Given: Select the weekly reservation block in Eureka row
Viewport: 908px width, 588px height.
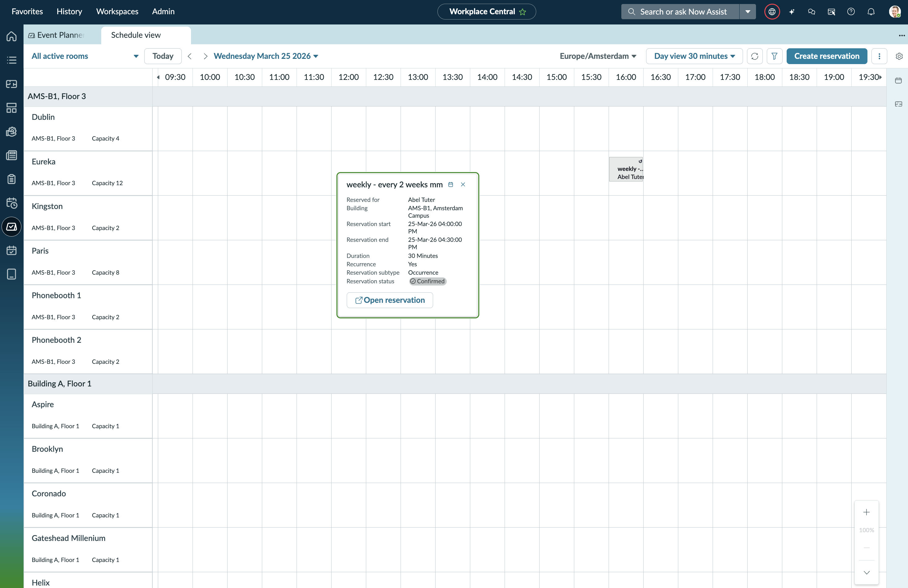Looking at the screenshot, I should click(626, 169).
